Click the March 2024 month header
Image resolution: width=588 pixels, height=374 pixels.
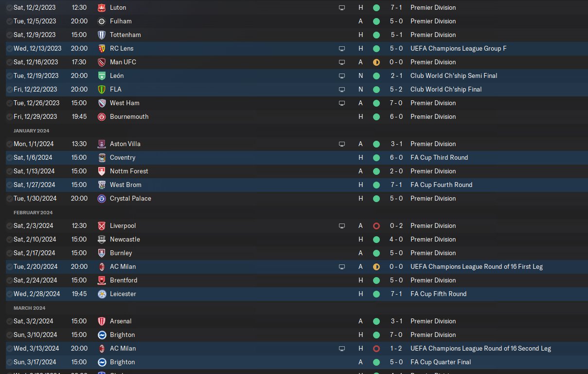click(x=29, y=308)
